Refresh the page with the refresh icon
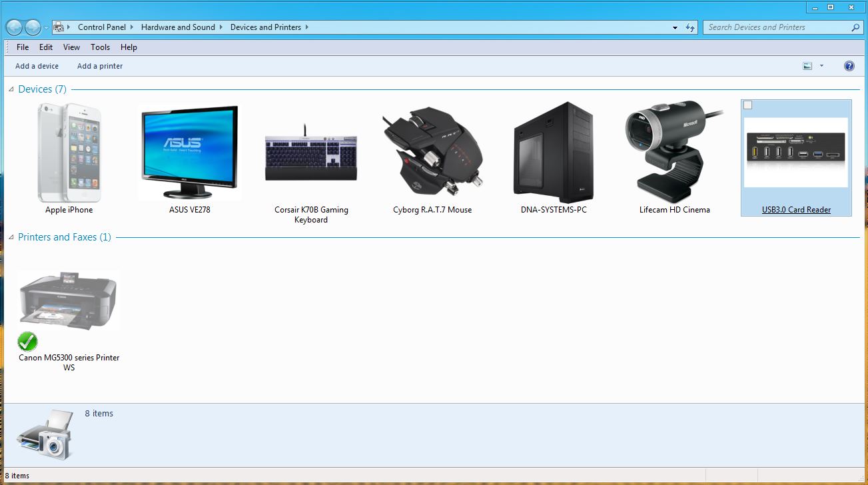Viewport: 868px width, 485px height. (691, 27)
